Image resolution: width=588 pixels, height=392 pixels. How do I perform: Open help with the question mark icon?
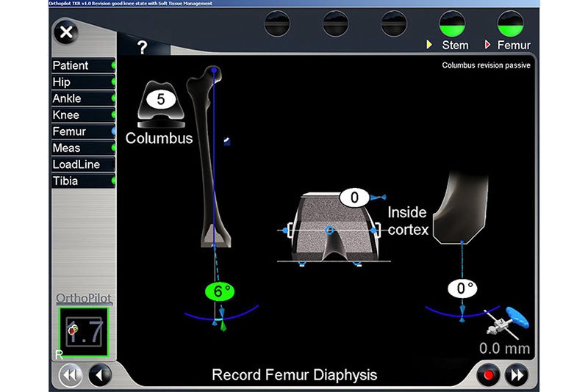point(142,47)
